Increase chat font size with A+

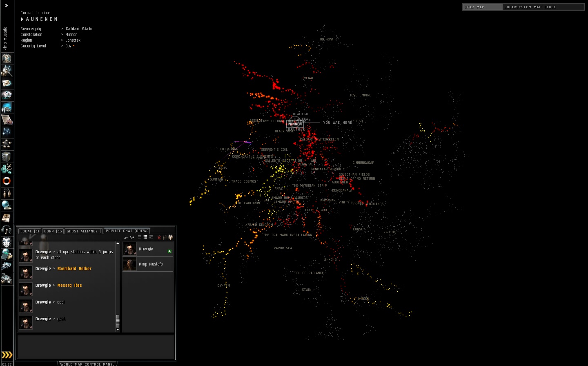132,238
